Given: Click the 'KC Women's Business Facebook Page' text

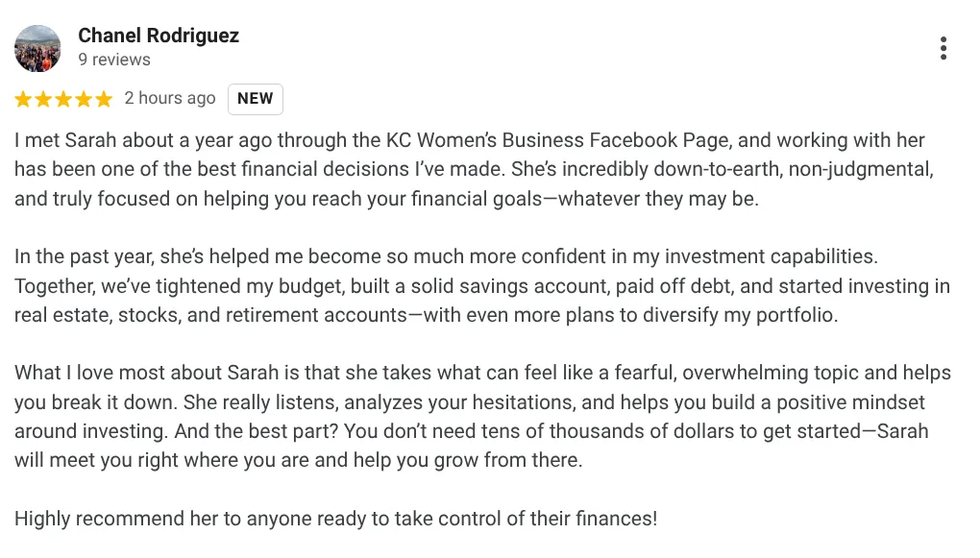Looking at the screenshot, I should (558, 140).
